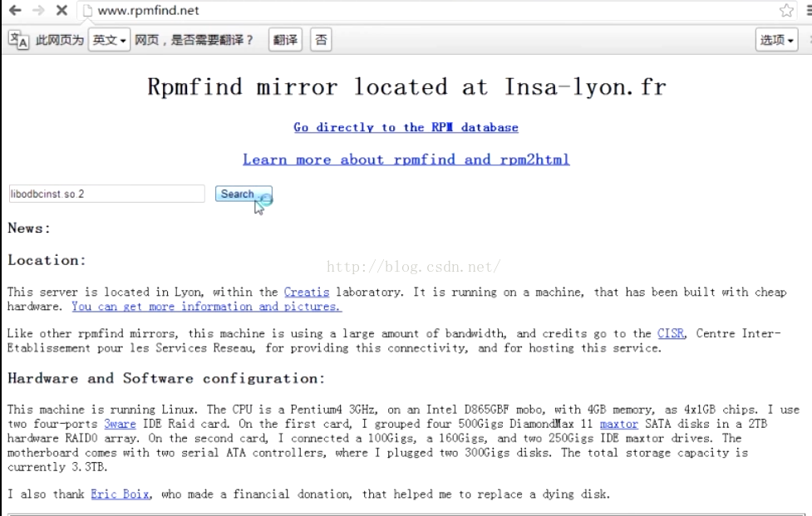
Task: Click the News: heading
Action: pyautogui.click(x=30, y=229)
